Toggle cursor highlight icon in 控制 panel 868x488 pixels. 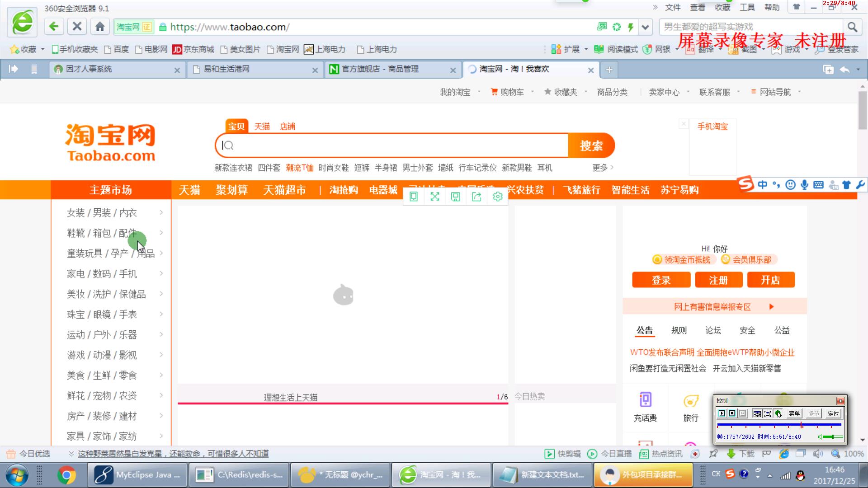778,413
